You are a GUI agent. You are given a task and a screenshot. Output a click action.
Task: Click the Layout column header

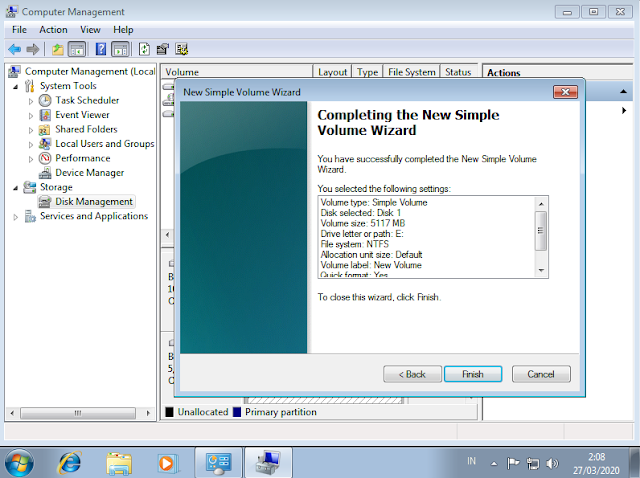332,72
